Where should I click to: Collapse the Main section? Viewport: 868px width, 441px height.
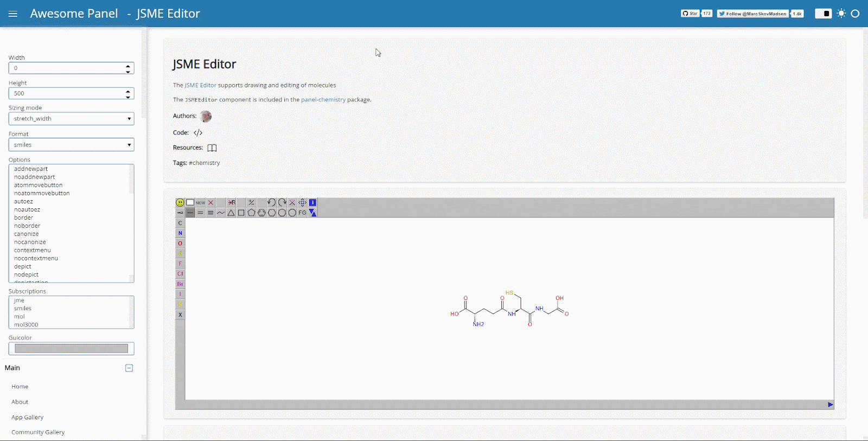pos(129,368)
